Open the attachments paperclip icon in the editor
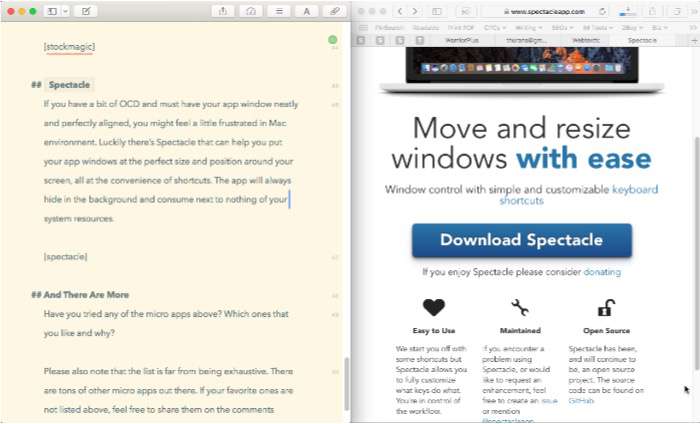The height and width of the screenshot is (424, 700). (335, 11)
